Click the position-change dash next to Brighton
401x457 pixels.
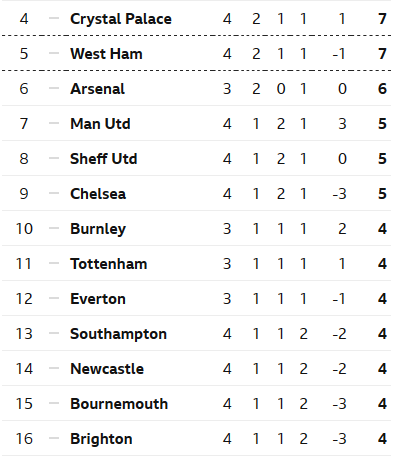click(54, 438)
